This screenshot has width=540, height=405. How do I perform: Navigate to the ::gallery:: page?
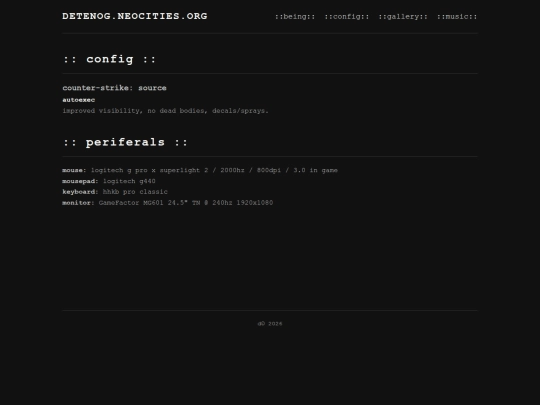(x=403, y=17)
